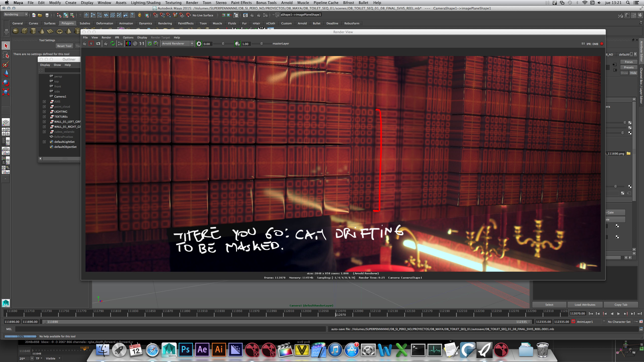The width and height of the screenshot is (644, 362).
Task: Toggle the gamma control icon
Action: 237,44
